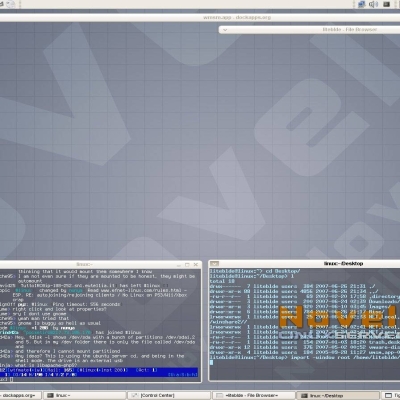Click the 'has joined #linux' chat line
This screenshot has width=400, height=400.
[70, 332]
